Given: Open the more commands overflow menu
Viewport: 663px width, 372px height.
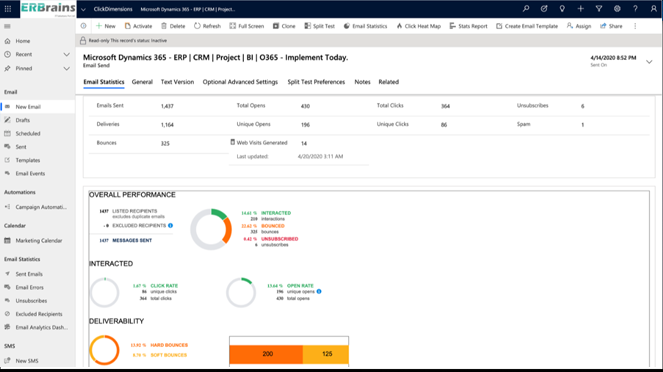Looking at the screenshot, I should point(635,26).
